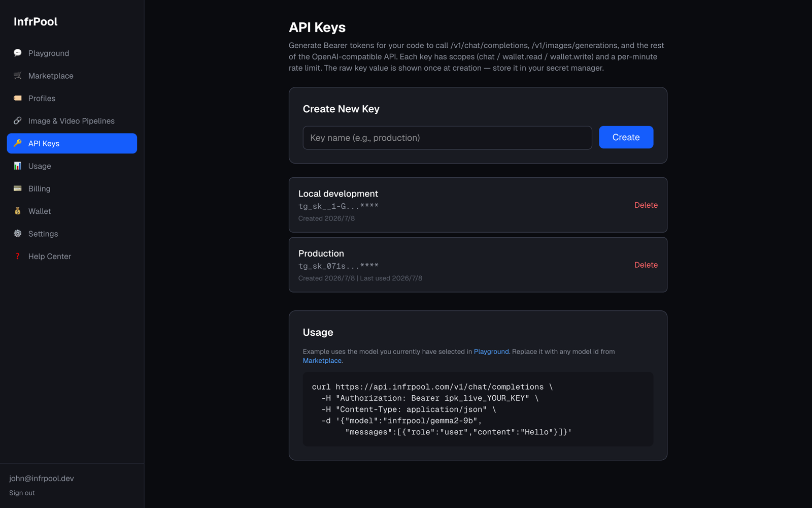Click the 'Local development' key name
This screenshot has width=812, height=508.
(x=338, y=194)
